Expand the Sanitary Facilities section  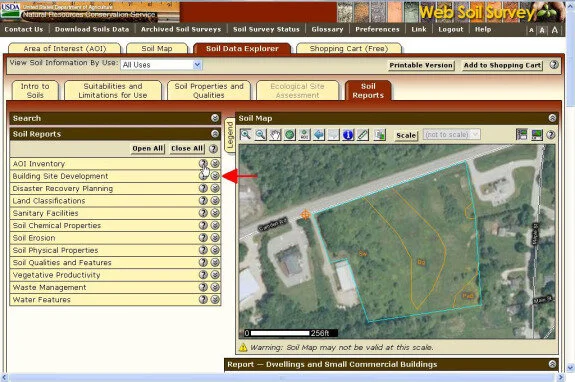pyautogui.click(x=215, y=213)
